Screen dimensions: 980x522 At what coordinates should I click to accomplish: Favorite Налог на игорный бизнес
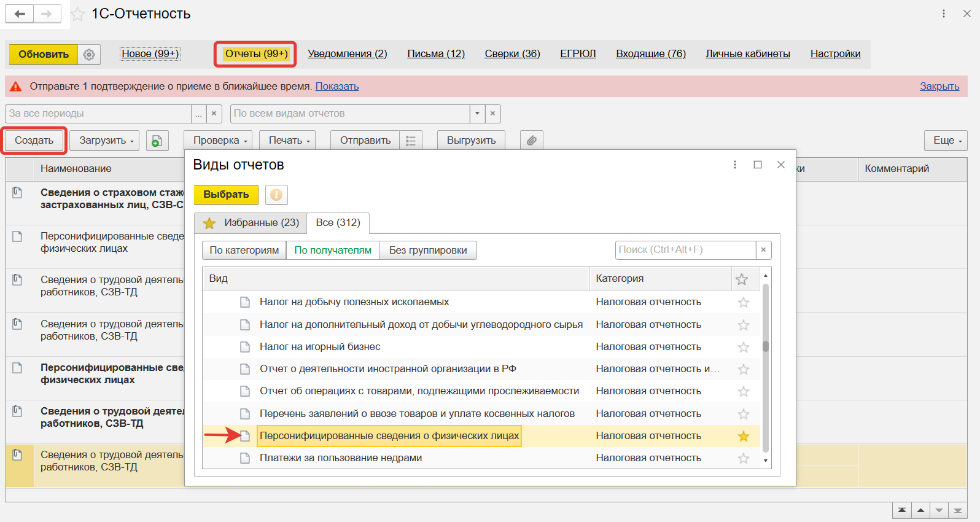click(x=744, y=347)
